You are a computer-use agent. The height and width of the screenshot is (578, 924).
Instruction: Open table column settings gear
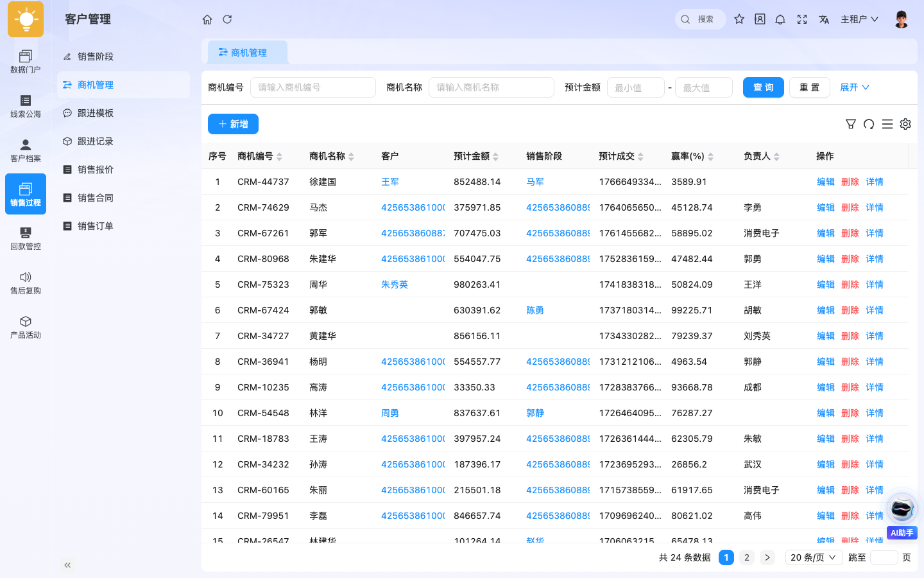[x=905, y=124]
